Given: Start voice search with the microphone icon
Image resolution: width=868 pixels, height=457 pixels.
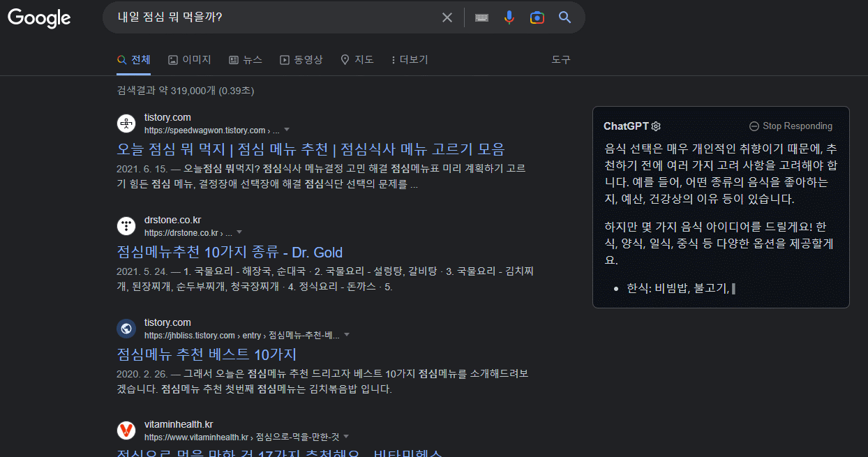Looking at the screenshot, I should (x=509, y=17).
